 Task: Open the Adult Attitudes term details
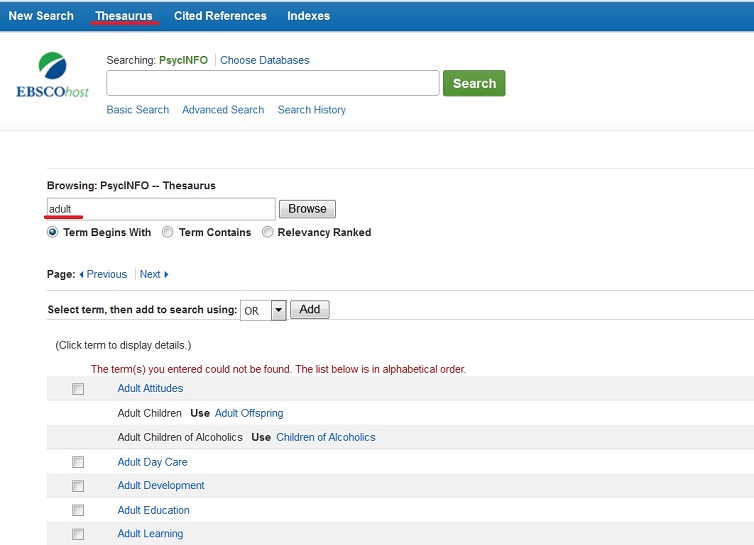pyautogui.click(x=150, y=388)
